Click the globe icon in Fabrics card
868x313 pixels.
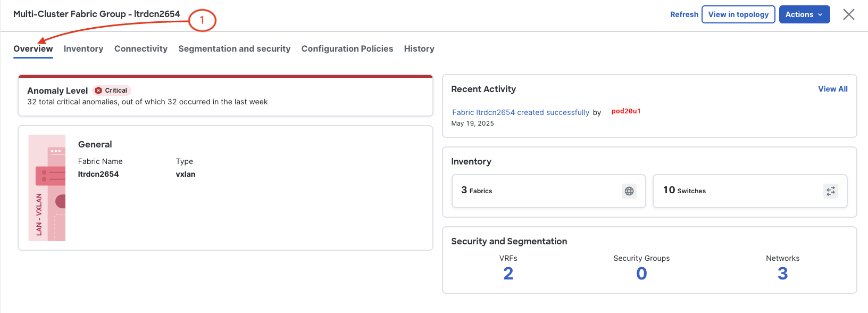629,191
